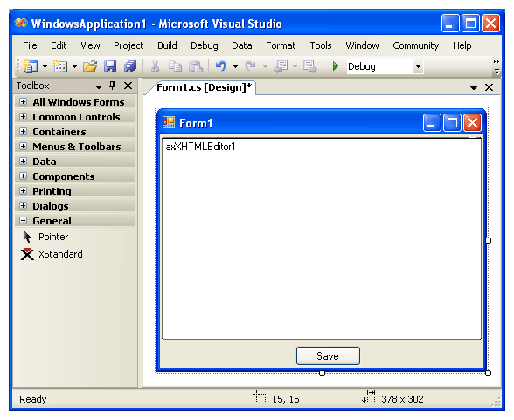Open the View menu
Screen dimensions: 514x420
90,45
